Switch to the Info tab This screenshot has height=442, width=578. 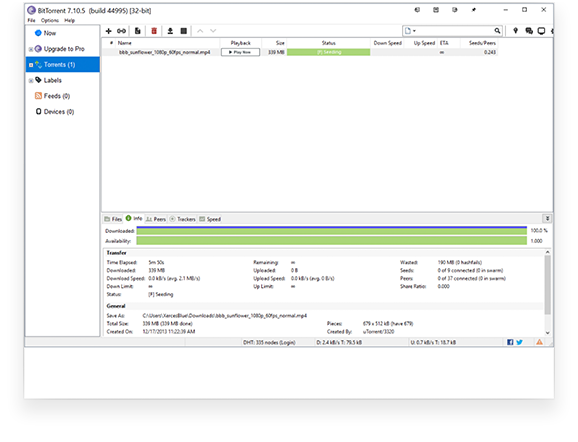click(x=134, y=219)
